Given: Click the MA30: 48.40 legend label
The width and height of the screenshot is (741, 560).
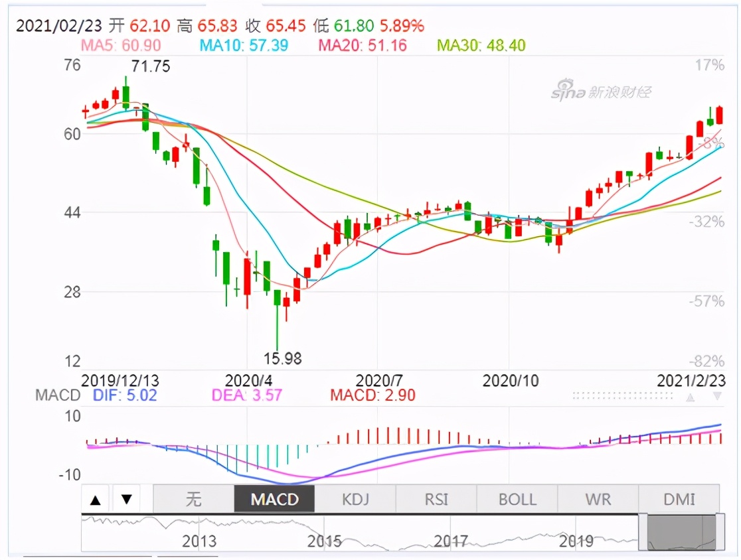Looking at the screenshot, I should point(481,45).
